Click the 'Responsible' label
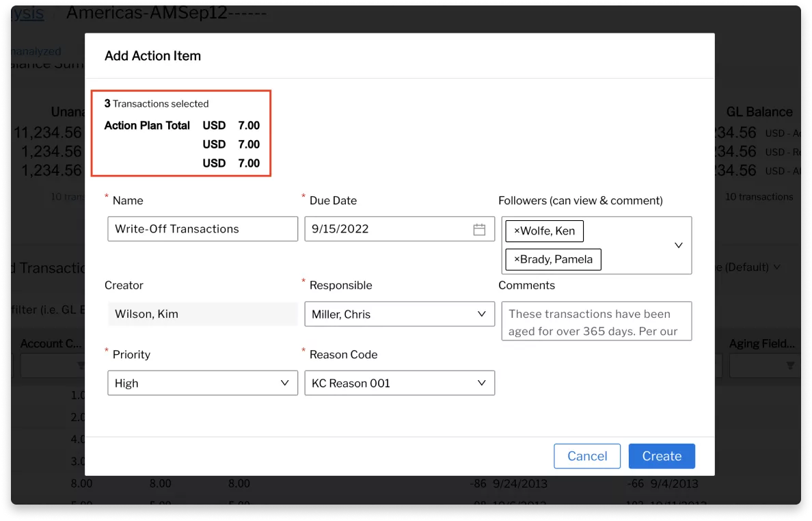Screen dimensions: 812x521 [341, 285]
